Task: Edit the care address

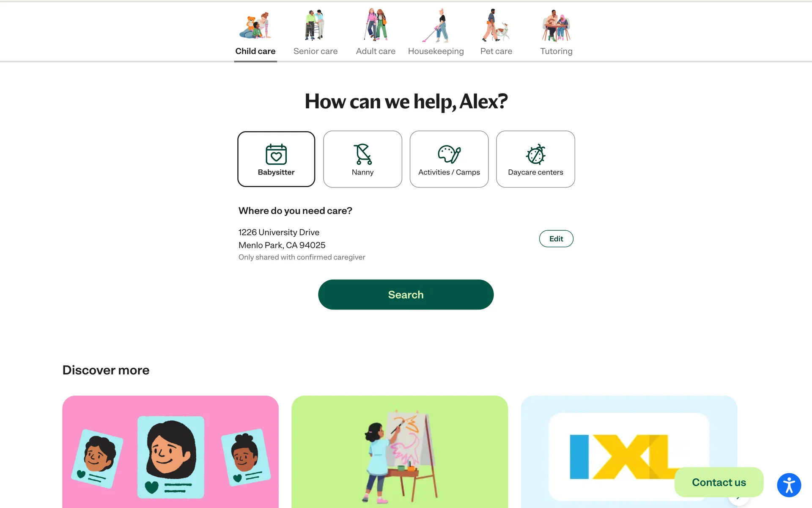Action: click(x=556, y=239)
